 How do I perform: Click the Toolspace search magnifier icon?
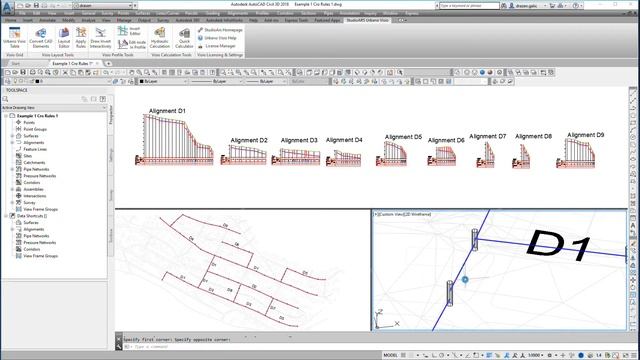click(x=5, y=99)
